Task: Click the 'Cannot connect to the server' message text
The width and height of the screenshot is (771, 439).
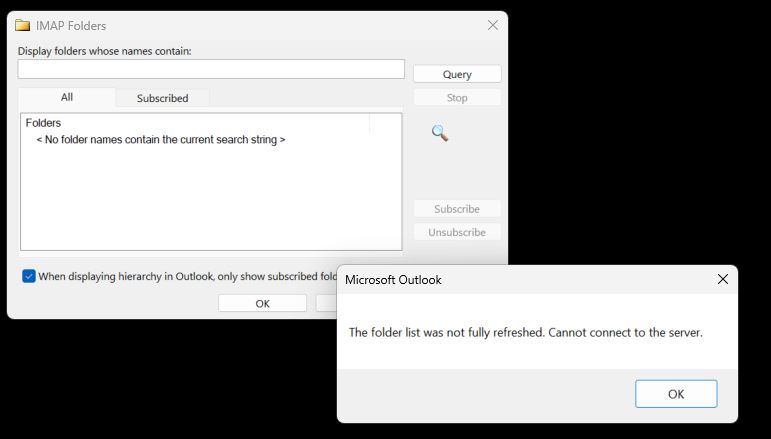Action: coord(625,332)
